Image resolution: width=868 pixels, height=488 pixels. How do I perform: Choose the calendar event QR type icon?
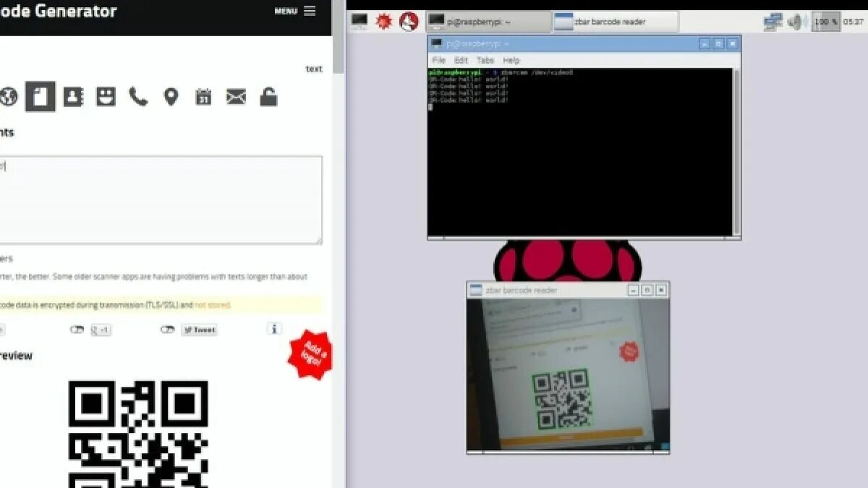pyautogui.click(x=203, y=97)
